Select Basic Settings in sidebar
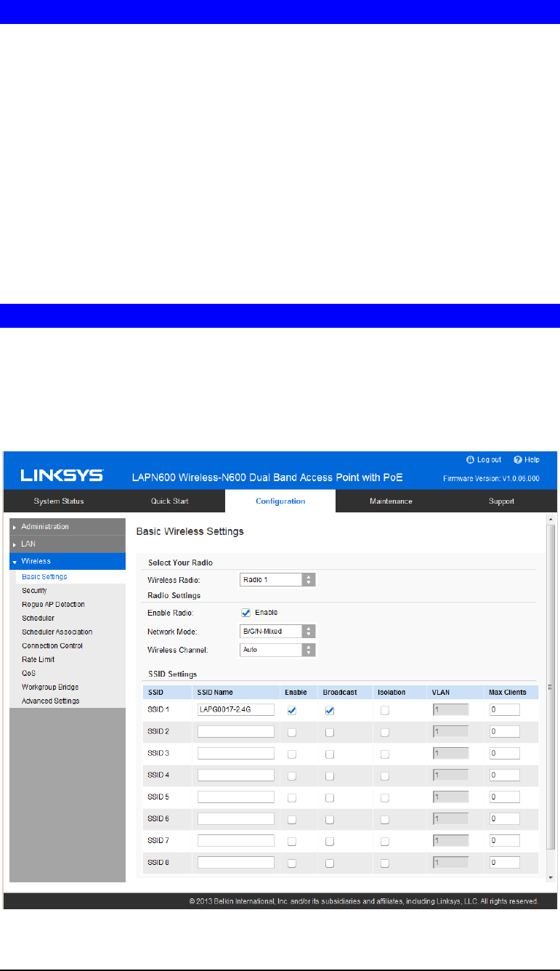This screenshot has width=560, height=971. point(44,576)
